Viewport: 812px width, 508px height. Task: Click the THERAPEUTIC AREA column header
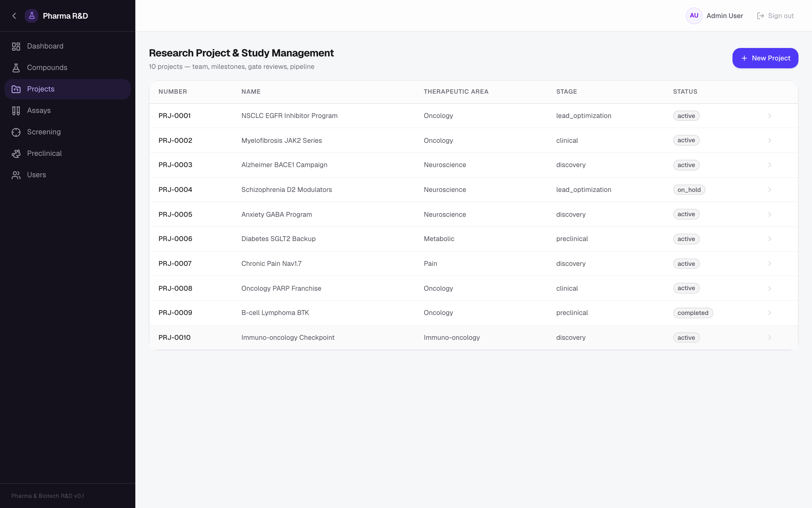(456, 92)
